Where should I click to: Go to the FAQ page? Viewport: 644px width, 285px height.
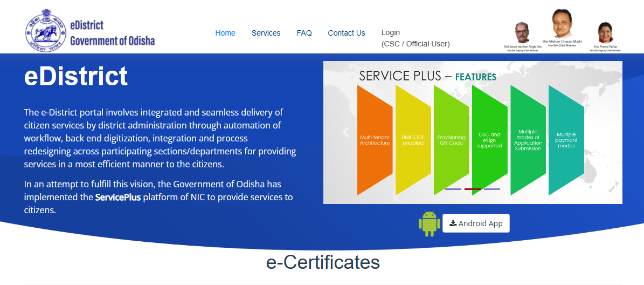(304, 33)
